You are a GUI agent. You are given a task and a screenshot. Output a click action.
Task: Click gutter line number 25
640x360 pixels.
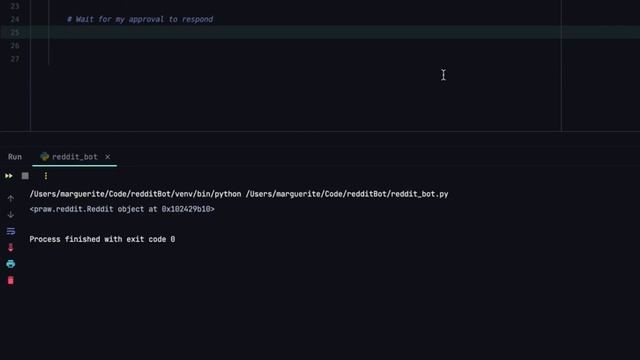tap(15, 33)
